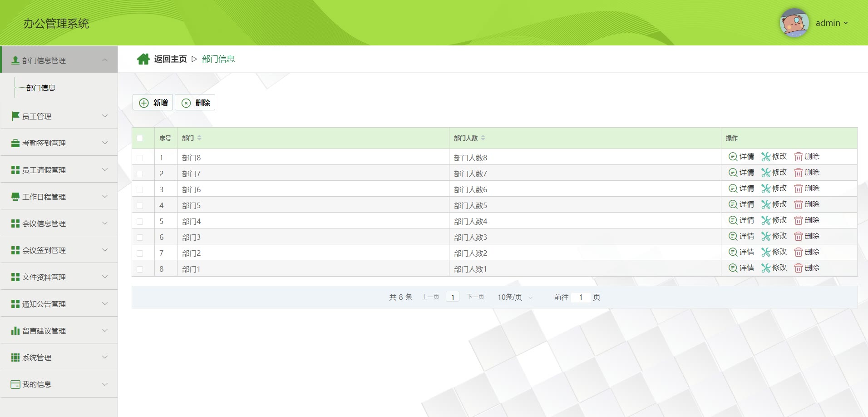Click the 我的信息 card icon
The height and width of the screenshot is (417, 868).
(x=15, y=384)
